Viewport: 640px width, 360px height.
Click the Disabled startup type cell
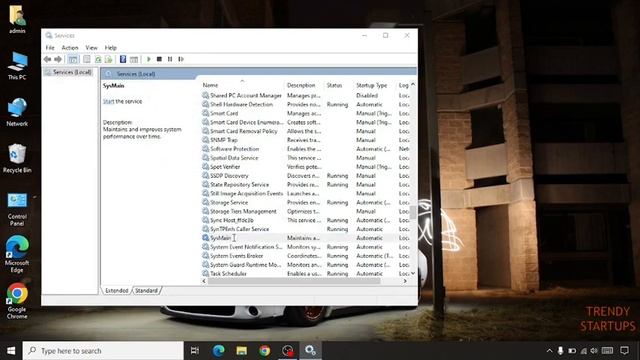click(367, 96)
